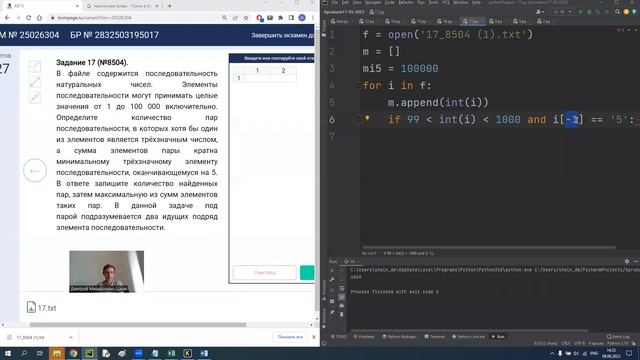Open a new Chrome tab
The image size is (640, 360).
(169, 6)
